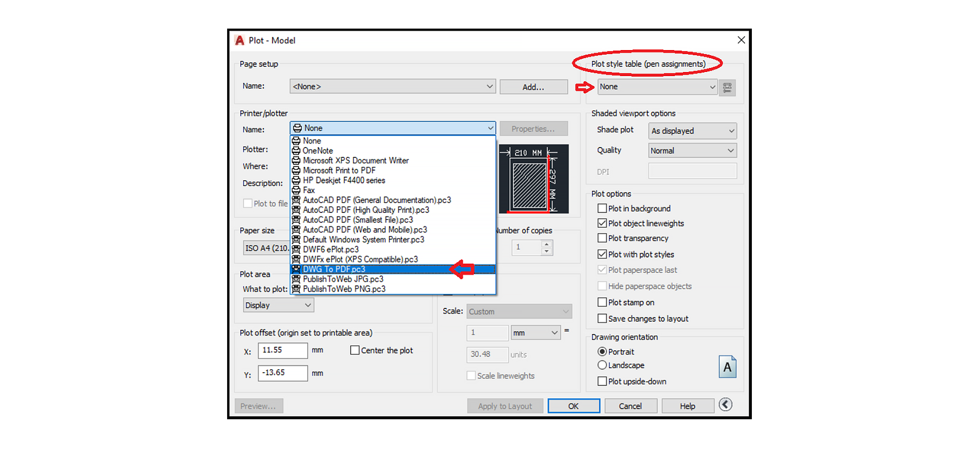The height and width of the screenshot is (455, 980).
Task: Choose AutoCAD PDF (High Quality Print).pc3
Action: click(393, 210)
